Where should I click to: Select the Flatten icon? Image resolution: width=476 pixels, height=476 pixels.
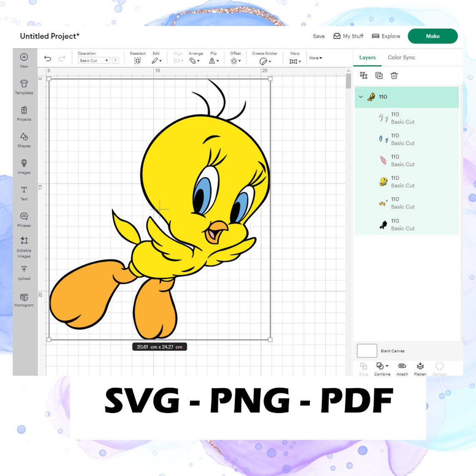[420, 367]
